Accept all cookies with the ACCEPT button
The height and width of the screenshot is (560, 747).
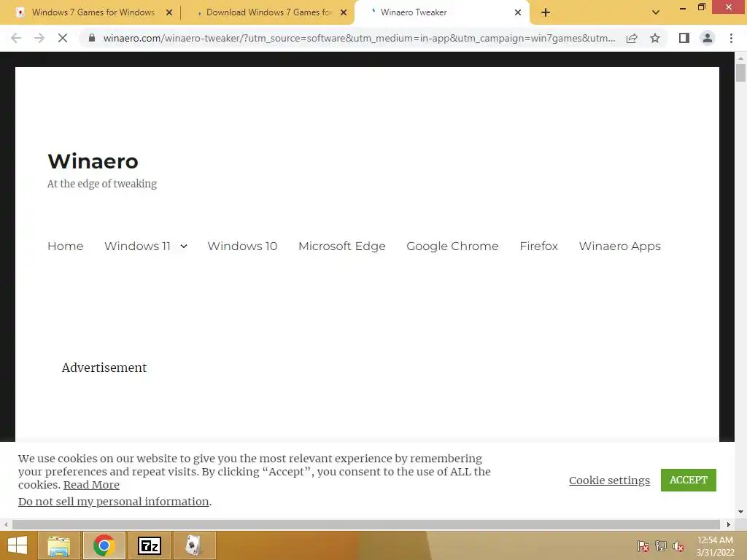[x=688, y=480]
